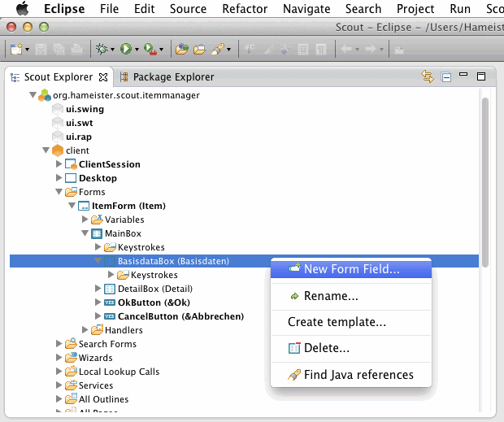Click the New file wizard toolbar icon
The width and height of the screenshot is (504, 422).
coord(15,50)
